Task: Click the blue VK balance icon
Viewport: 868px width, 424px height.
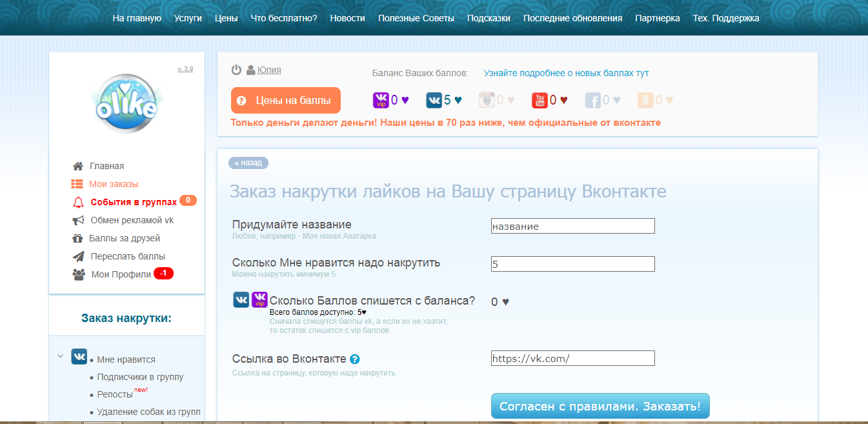Action: (x=434, y=100)
